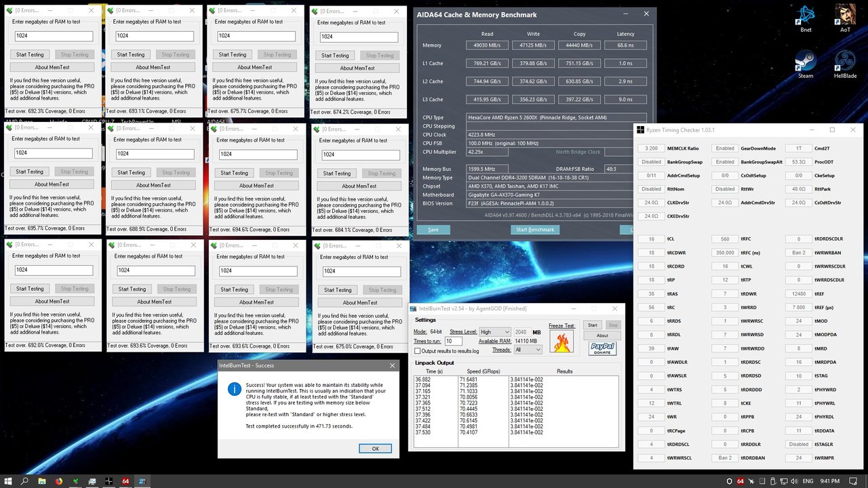This screenshot has width=868, height=488.
Task: Click the tRFC value 560 in Ryzen Timing Checker
Action: click(725, 239)
